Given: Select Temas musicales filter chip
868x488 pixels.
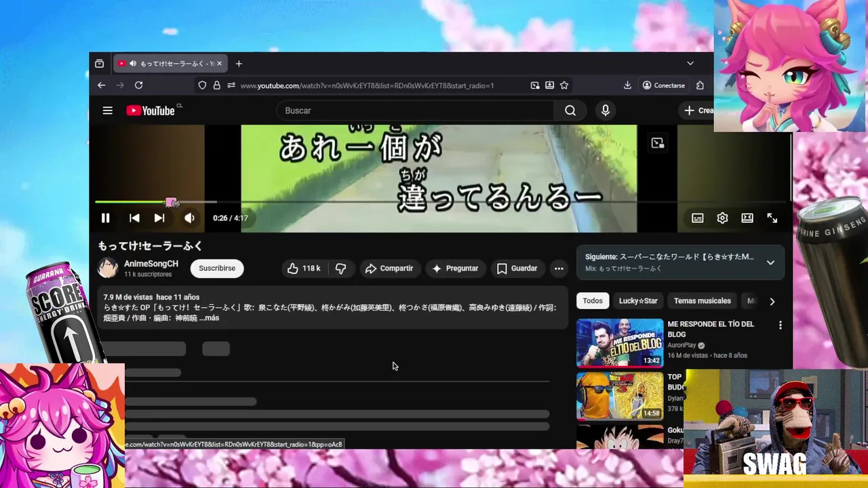Looking at the screenshot, I should coord(703,301).
